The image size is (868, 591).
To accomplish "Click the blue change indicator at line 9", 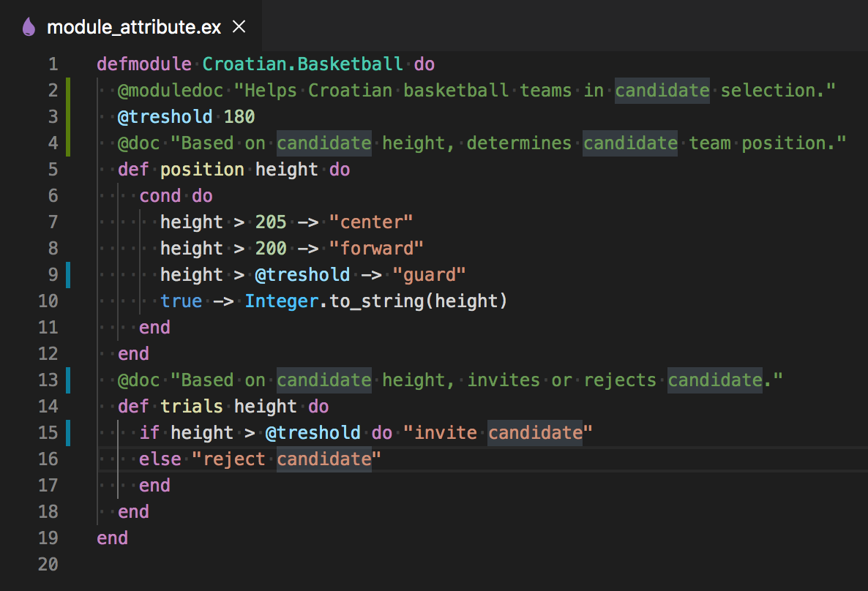I will [x=70, y=274].
